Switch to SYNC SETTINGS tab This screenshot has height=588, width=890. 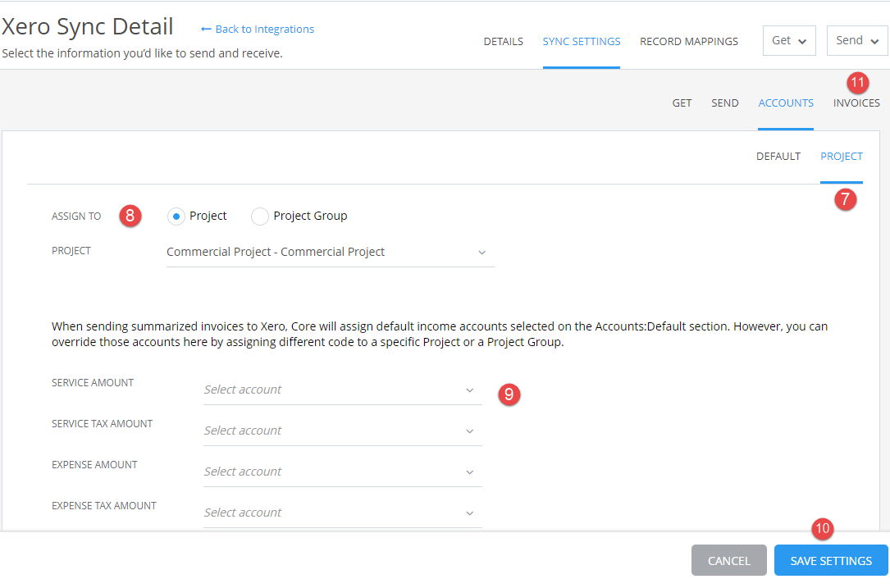click(x=582, y=42)
